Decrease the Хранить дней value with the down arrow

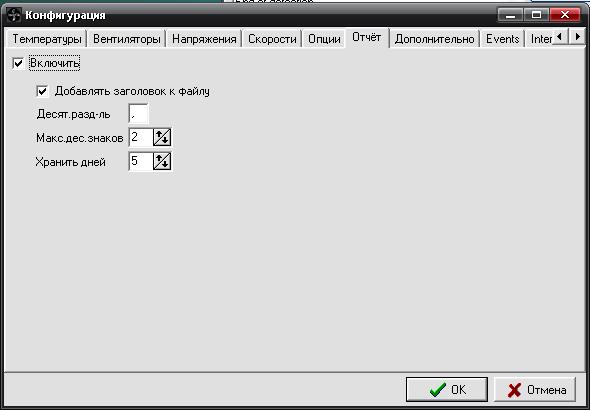tap(166, 164)
